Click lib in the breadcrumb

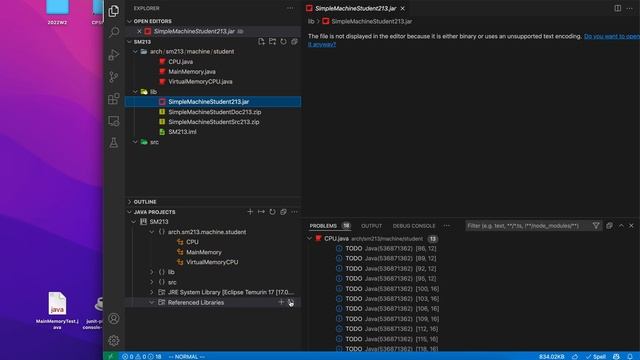pyautogui.click(x=311, y=21)
